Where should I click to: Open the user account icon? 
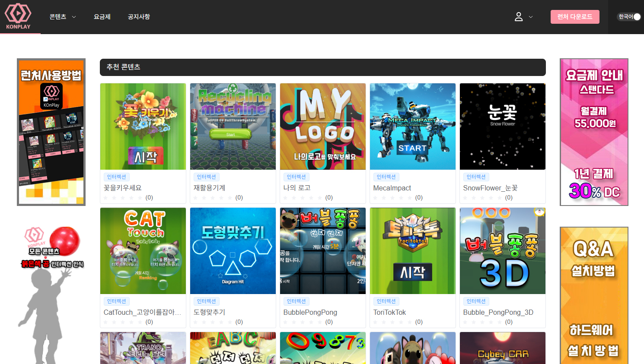[519, 17]
